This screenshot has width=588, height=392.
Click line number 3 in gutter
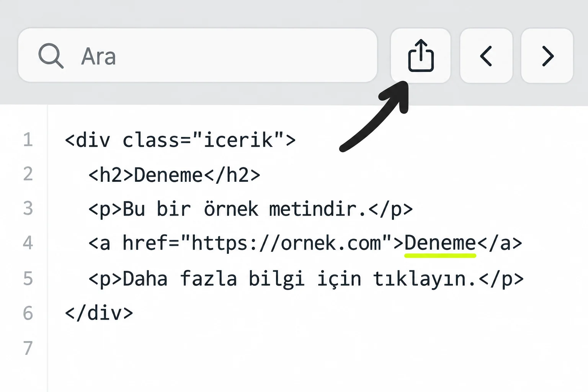tap(28, 209)
